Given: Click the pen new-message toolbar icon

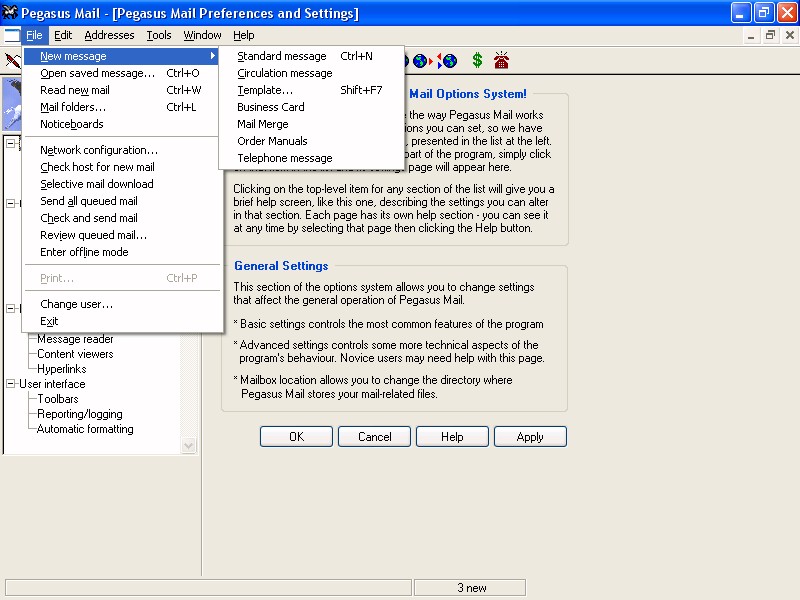Looking at the screenshot, I should (x=12, y=61).
